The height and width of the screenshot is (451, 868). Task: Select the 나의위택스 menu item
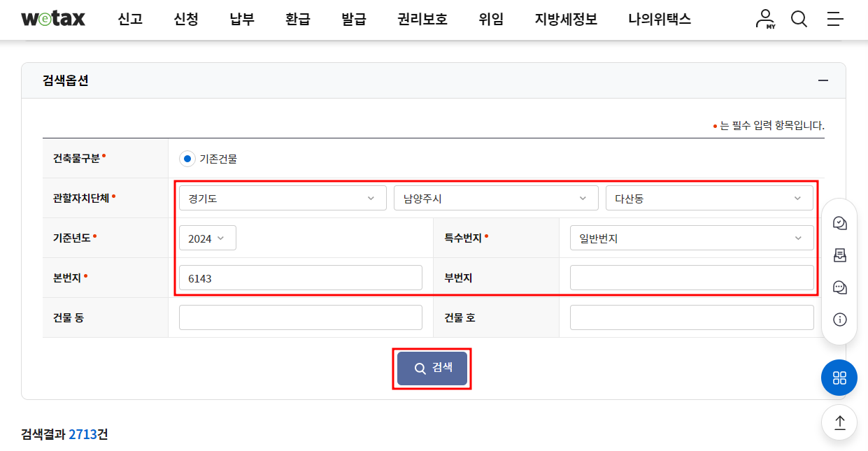coord(657,20)
